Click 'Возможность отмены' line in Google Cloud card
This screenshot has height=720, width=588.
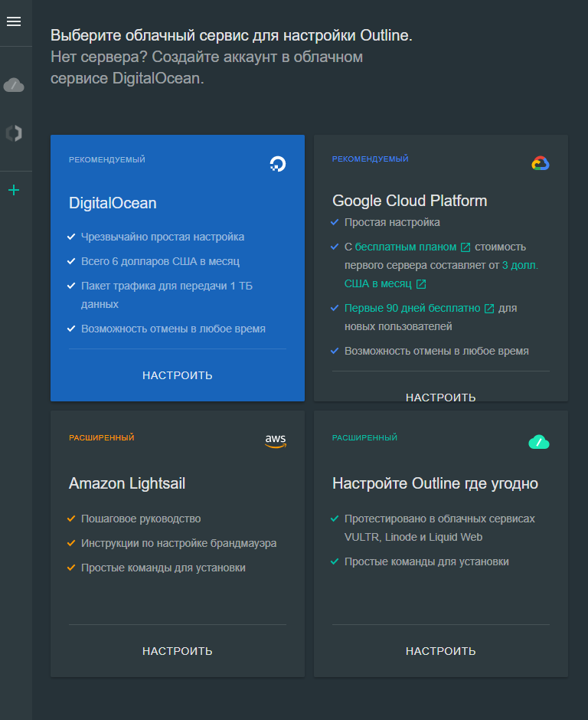(436, 351)
